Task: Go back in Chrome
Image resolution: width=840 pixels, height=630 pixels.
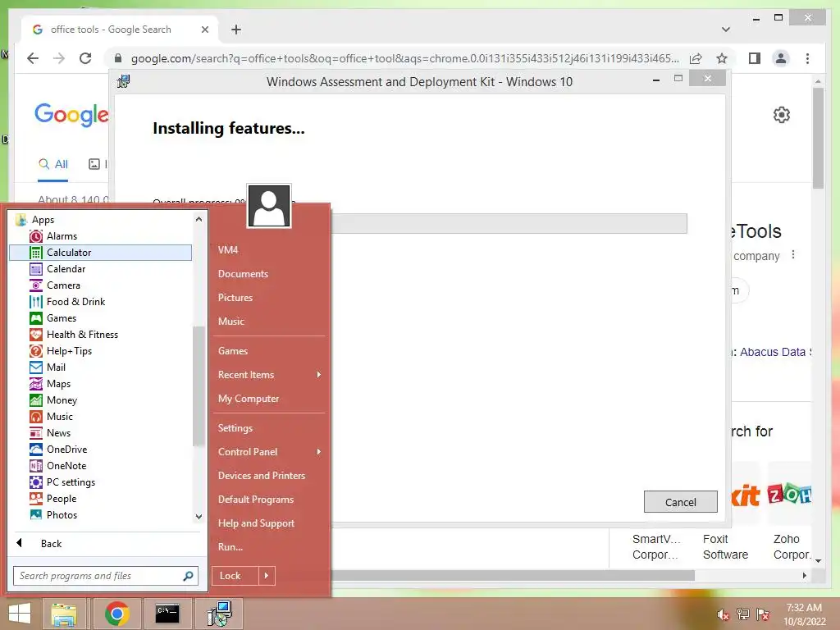Action: pyautogui.click(x=33, y=58)
